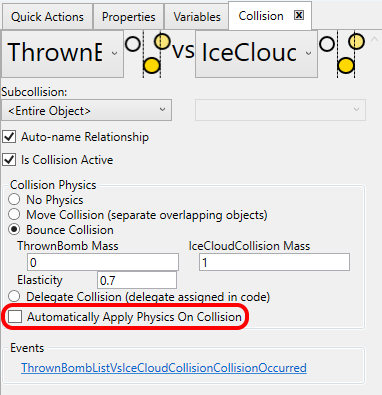Open the ThrownBombListVsIceCloudCollisionCollisionOccurred event link
Viewport: 382px width, 395px height.
pos(164,368)
